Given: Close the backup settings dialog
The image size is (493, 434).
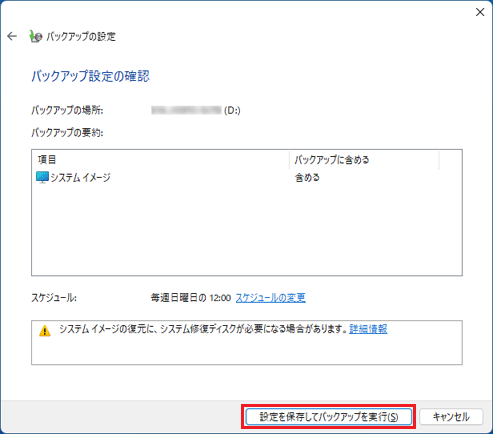Looking at the screenshot, I should 480,12.
